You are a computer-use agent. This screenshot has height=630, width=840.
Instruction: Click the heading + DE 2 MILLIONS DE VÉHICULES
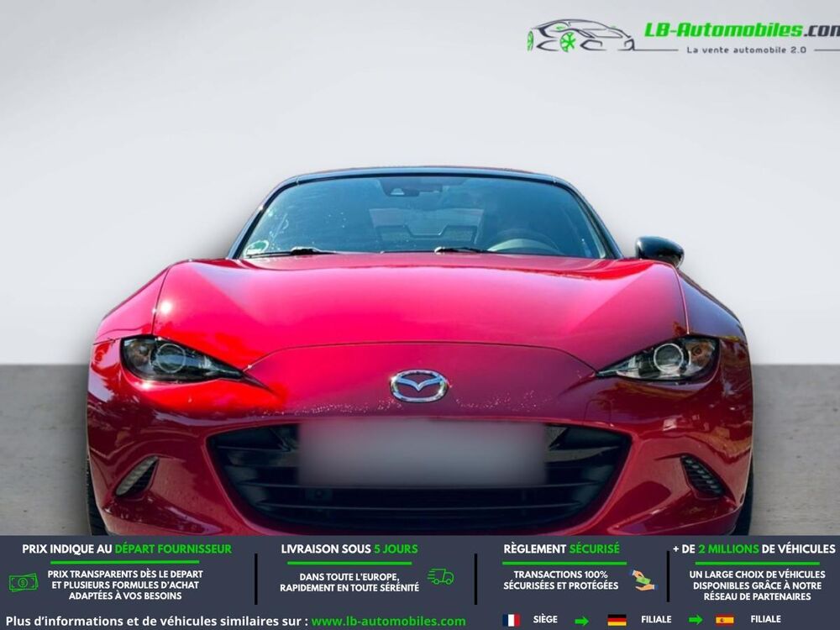point(753,549)
